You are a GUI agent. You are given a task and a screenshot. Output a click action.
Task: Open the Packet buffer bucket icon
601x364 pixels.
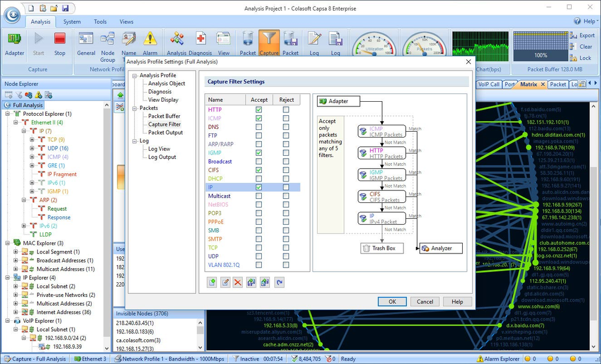click(248, 39)
